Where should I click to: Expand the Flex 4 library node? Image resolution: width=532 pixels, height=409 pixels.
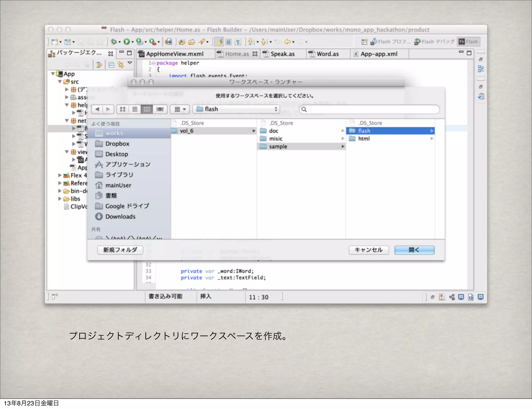[60, 175]
